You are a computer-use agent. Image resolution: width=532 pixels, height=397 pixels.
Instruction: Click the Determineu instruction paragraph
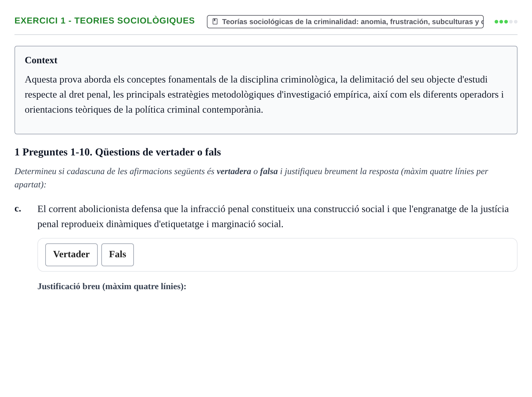coord(251,178)
